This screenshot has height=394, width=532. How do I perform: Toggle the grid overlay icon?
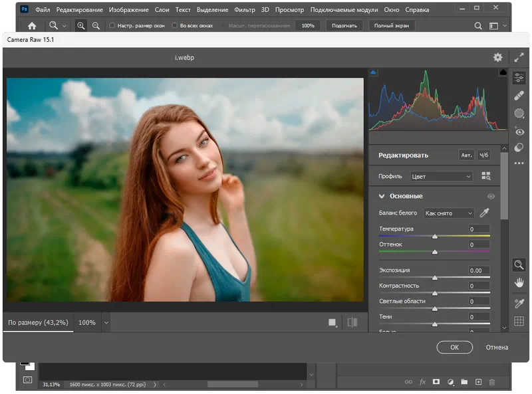pos(519,321)
